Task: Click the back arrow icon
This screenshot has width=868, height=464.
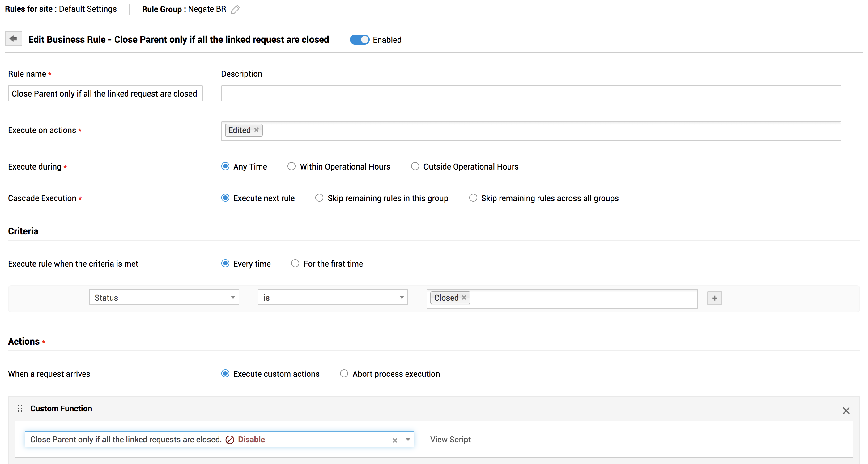Action: click(14, 39)
